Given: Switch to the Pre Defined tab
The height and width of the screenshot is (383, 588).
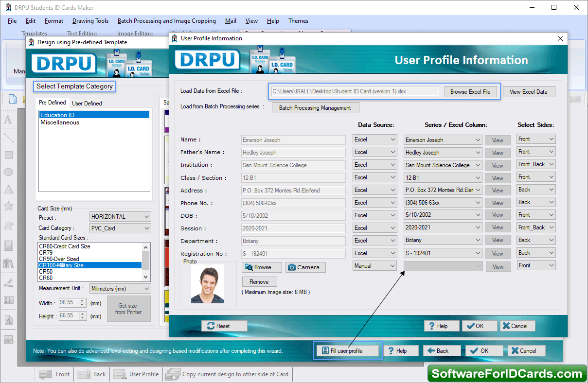Looking at the screenshot, I should tap(53, 103).
